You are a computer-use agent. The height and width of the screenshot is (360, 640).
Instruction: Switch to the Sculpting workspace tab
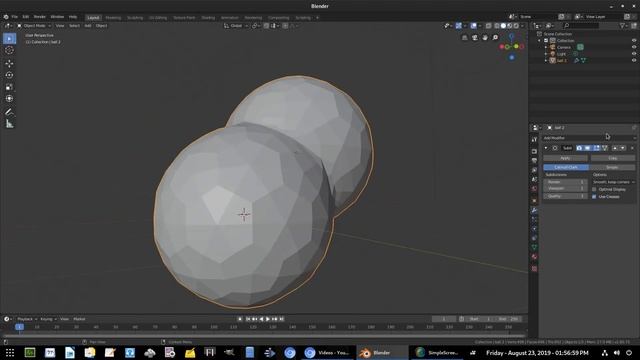tap(135, 18)
